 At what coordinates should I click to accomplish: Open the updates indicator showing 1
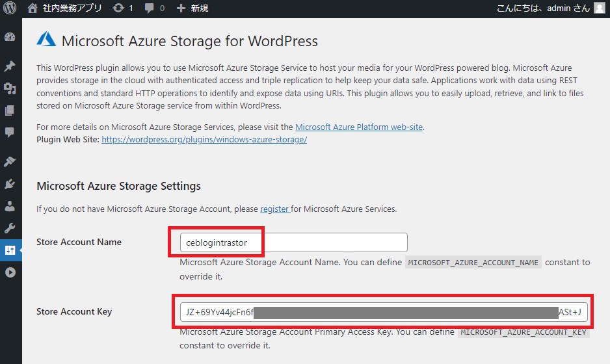pyautogui.click(x=122, y=8)
